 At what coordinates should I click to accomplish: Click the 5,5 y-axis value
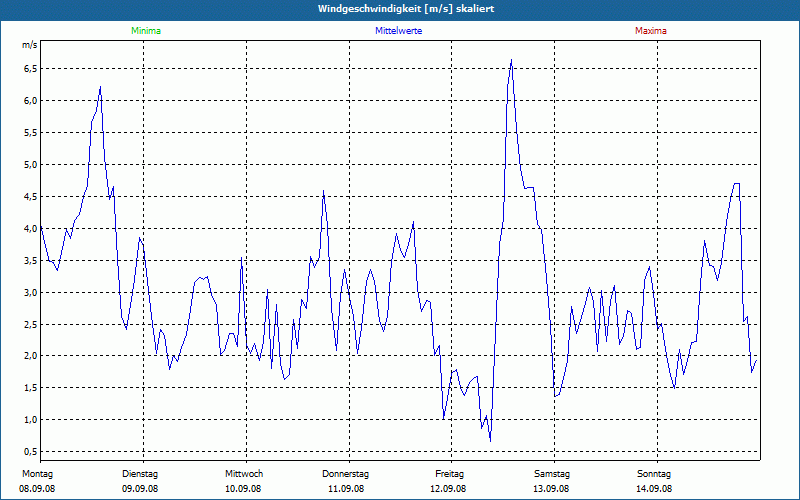point(31,133)
